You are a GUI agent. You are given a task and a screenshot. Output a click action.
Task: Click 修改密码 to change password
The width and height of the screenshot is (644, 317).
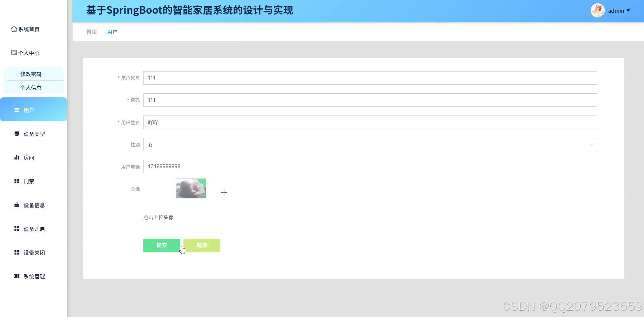coord(31,74)
